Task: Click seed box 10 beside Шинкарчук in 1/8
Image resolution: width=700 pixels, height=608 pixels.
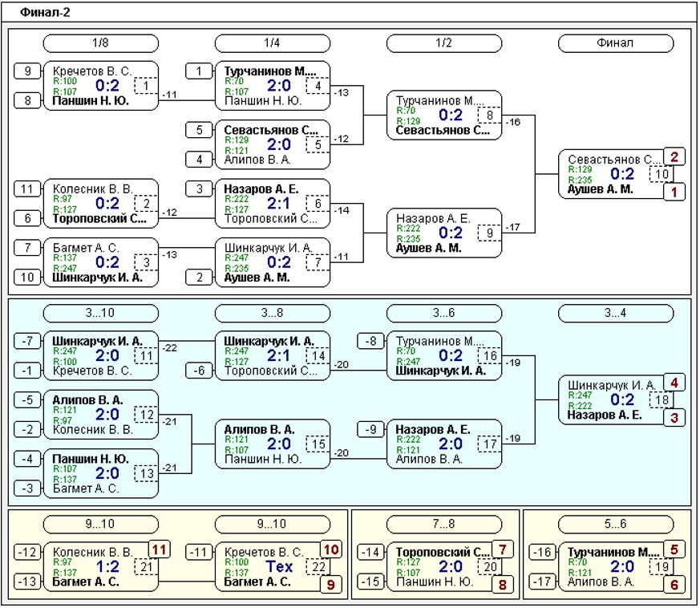Action: [x=28, y=278]
